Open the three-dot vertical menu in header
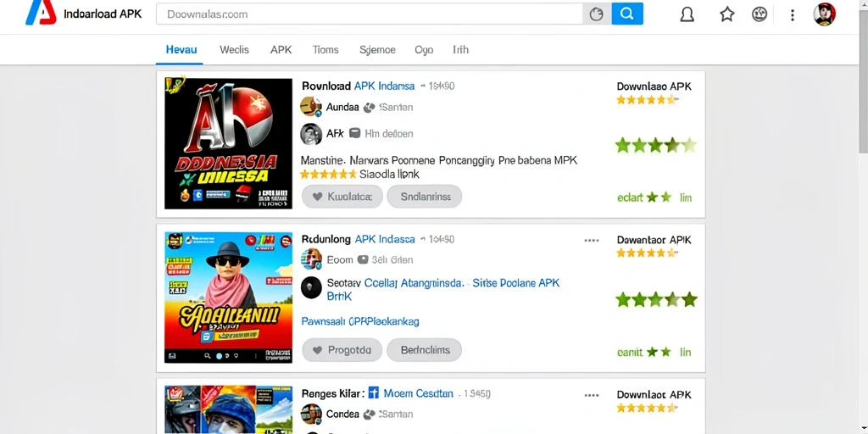Image resolution: width=868 pixels, height=434 pixels. (x=793, y=15)
